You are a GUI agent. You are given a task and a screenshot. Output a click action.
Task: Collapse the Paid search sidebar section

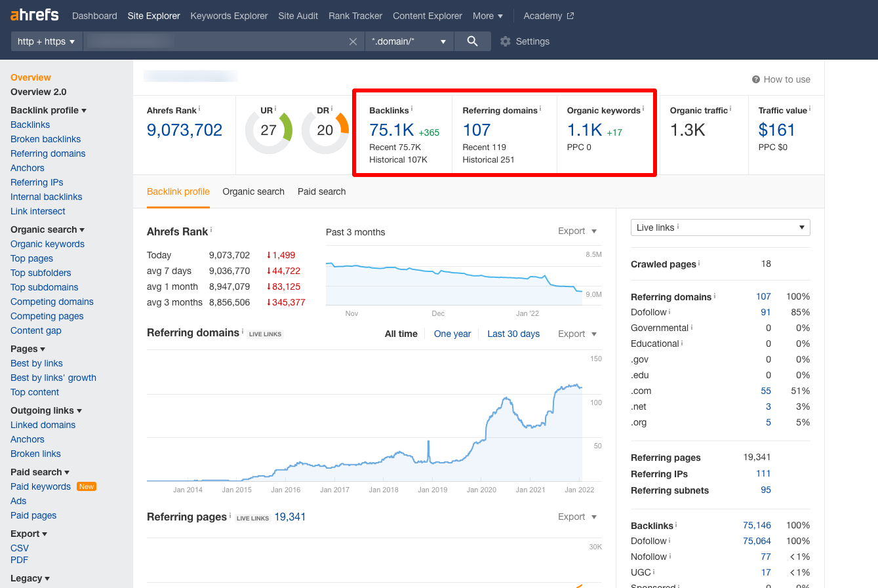pyautogui.click(x=40, y=472)
